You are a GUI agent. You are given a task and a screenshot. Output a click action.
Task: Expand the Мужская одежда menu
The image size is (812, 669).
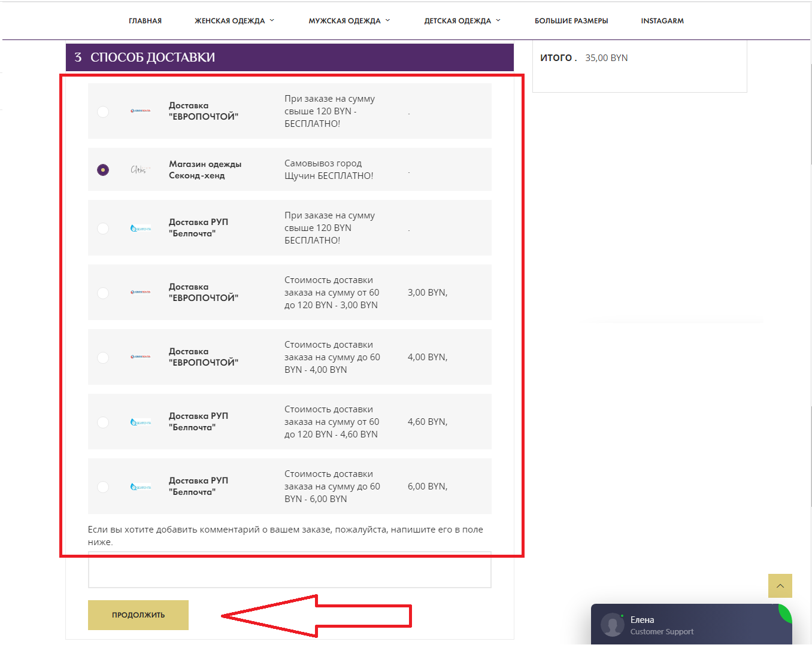click(x=349, y=21)
